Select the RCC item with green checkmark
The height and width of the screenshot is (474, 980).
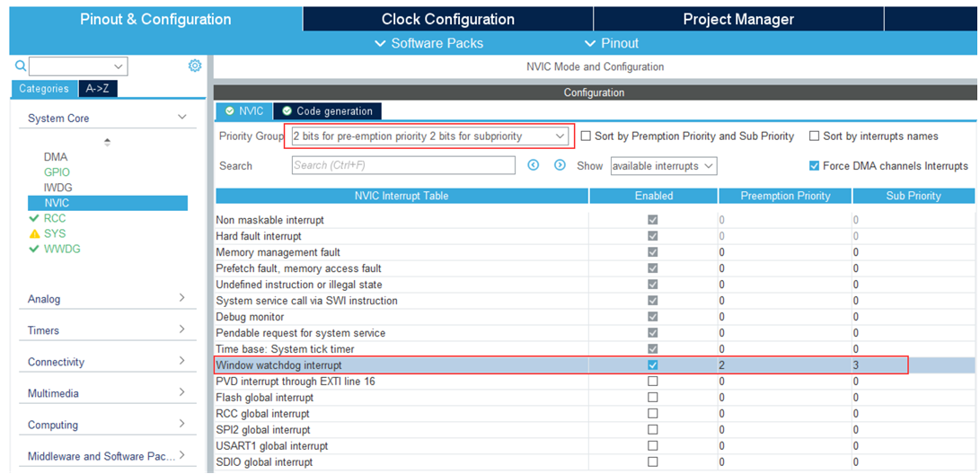(54, 218)
